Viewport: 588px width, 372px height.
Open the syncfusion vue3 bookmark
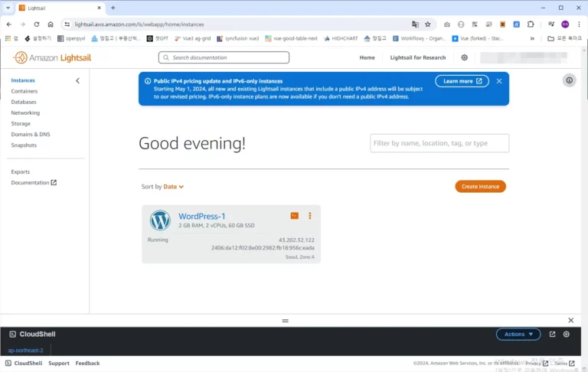pyautogui.click(x=238, y=38)
